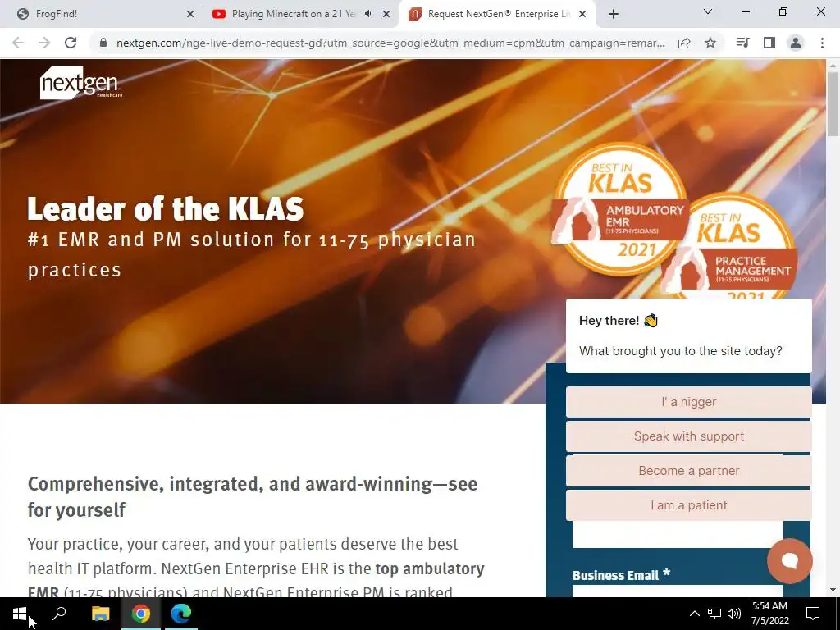Open File Explorer from the taskbar
This screenshot has width=840, height=630.
click(100, 614)
